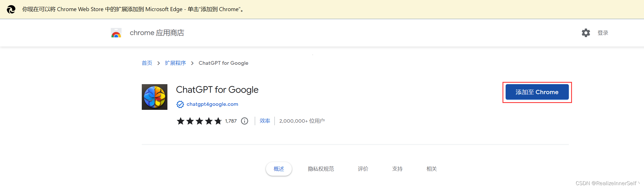Click the Chrome Web Store logo
Image resolution: width=644 pixels, height=188 pixels.
click(116, 33)
